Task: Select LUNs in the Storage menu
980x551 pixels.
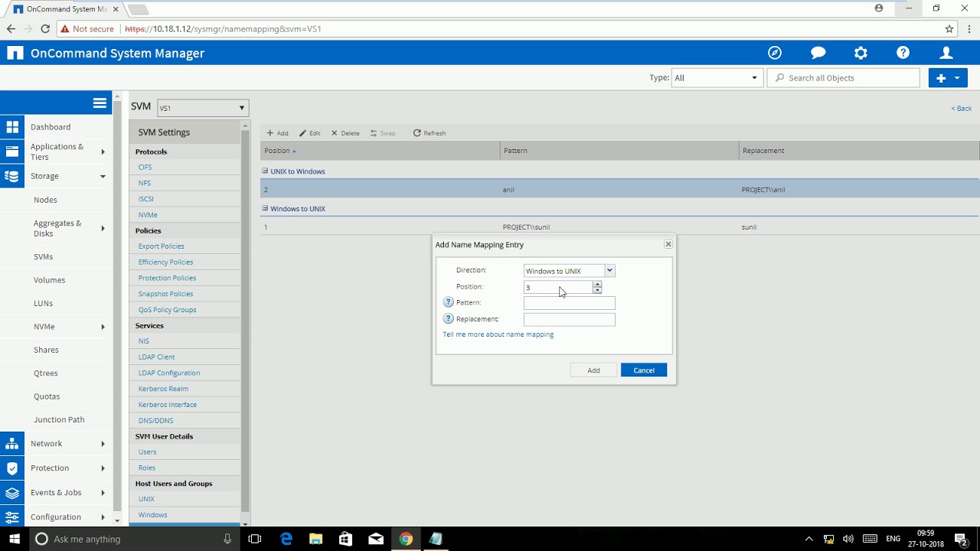Action: pos(43,304)
